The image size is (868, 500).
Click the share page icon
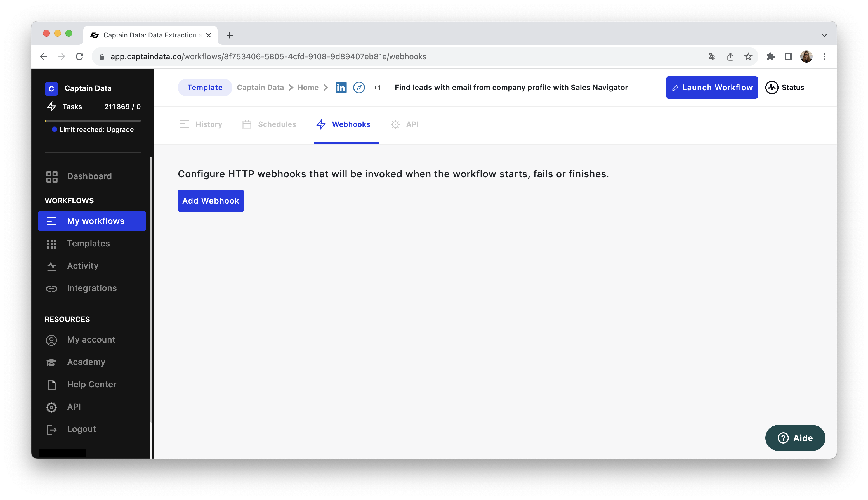coord(730,57)
